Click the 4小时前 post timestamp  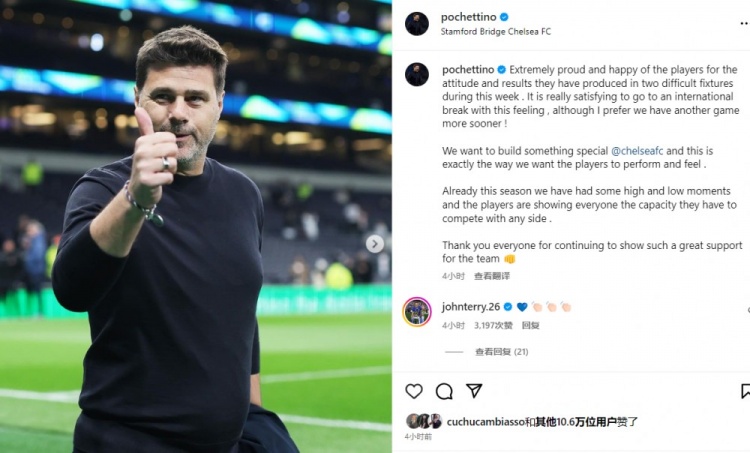[x=418, y=437]
